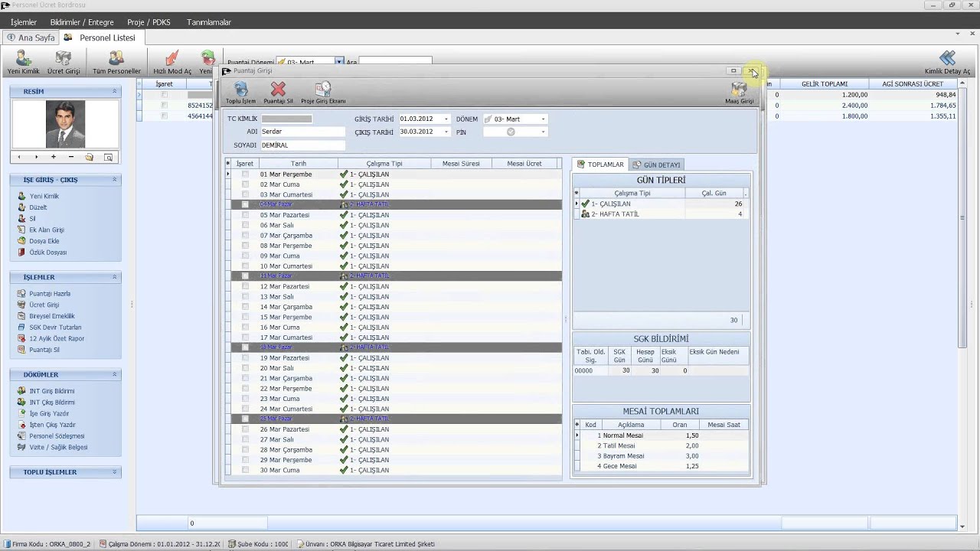This screenshot has height=551, width=980.
Task: Open 12 Aylık Özet Rapor
Action: 57,338
